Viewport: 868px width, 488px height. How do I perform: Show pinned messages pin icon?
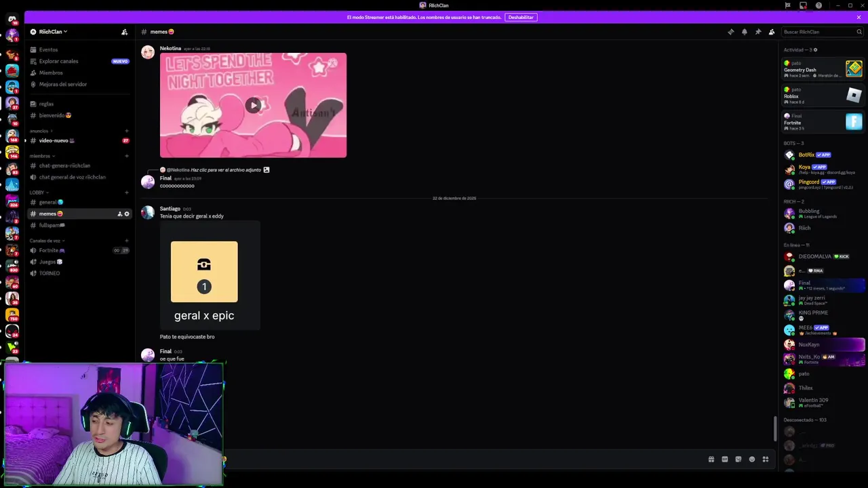click(757, 32)
